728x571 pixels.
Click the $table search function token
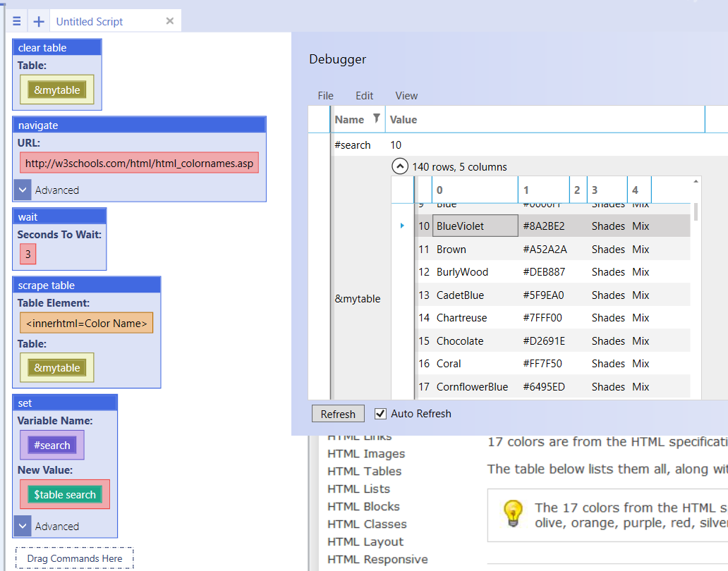[65, 494]
